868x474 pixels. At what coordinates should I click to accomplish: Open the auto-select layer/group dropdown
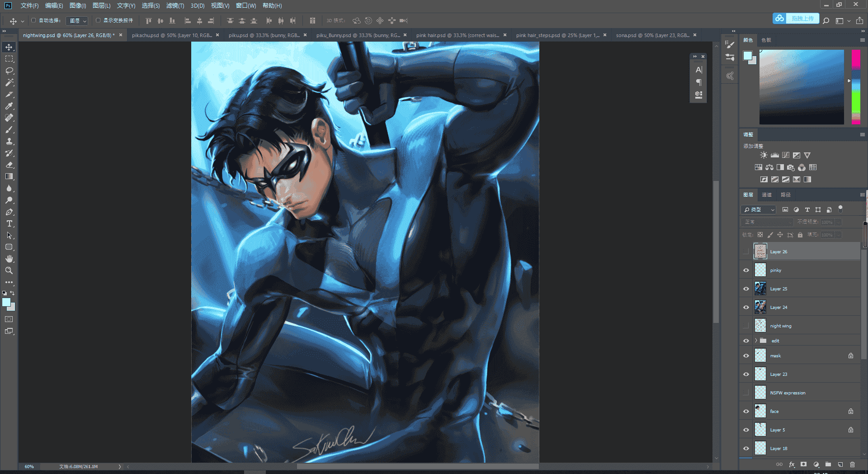pyautogui.click(x=77, y=21)
